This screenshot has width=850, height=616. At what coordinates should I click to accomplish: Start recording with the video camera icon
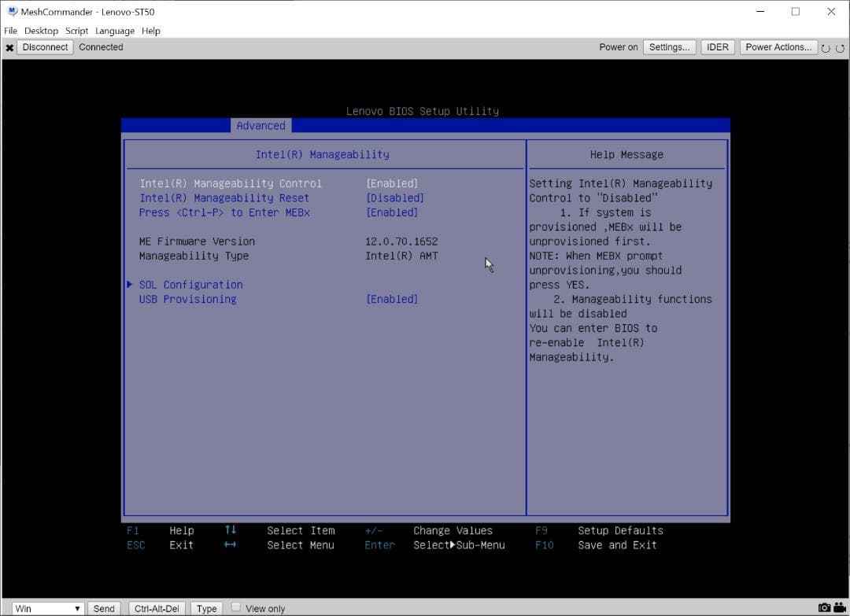point(838,607)
